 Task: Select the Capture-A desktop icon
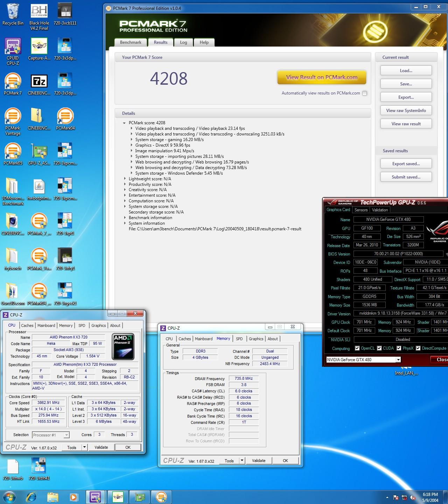tap(39, 49)
